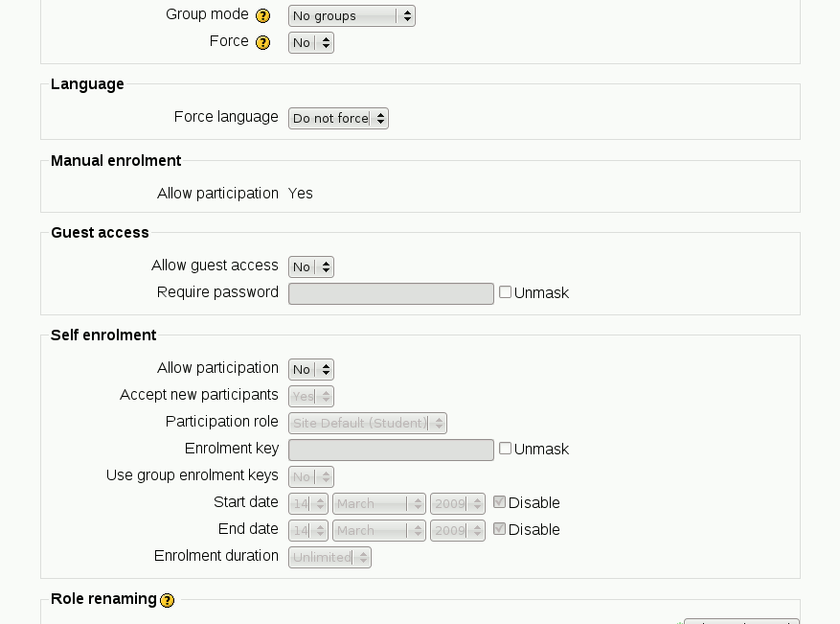The height and width of the screenshot is (624, 840).
Task: Open Self enrolment Allow participation dropdown
Action: pyautogui.click(x=310, y=370)
